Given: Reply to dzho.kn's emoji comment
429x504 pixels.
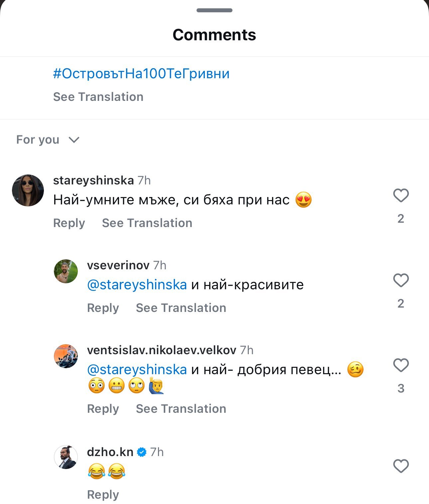Looking at the screenshot, I should pyautogui.click(x=103, y=495).
